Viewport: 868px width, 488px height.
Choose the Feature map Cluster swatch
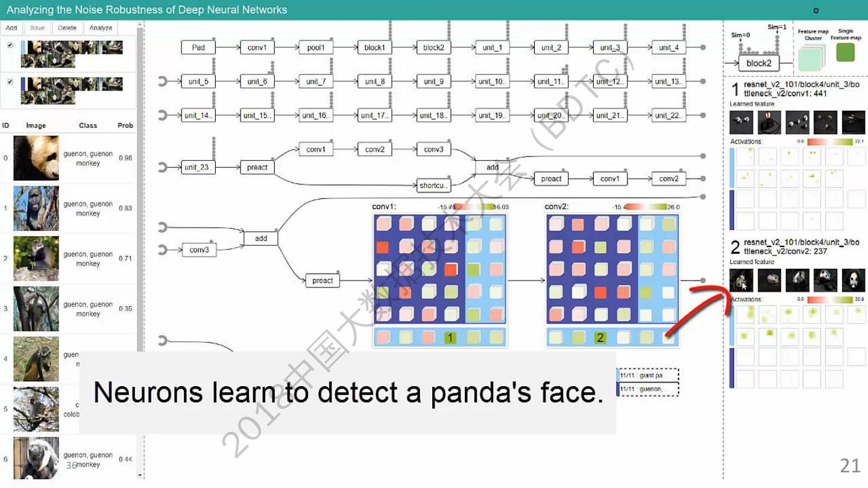pos(813,59)
